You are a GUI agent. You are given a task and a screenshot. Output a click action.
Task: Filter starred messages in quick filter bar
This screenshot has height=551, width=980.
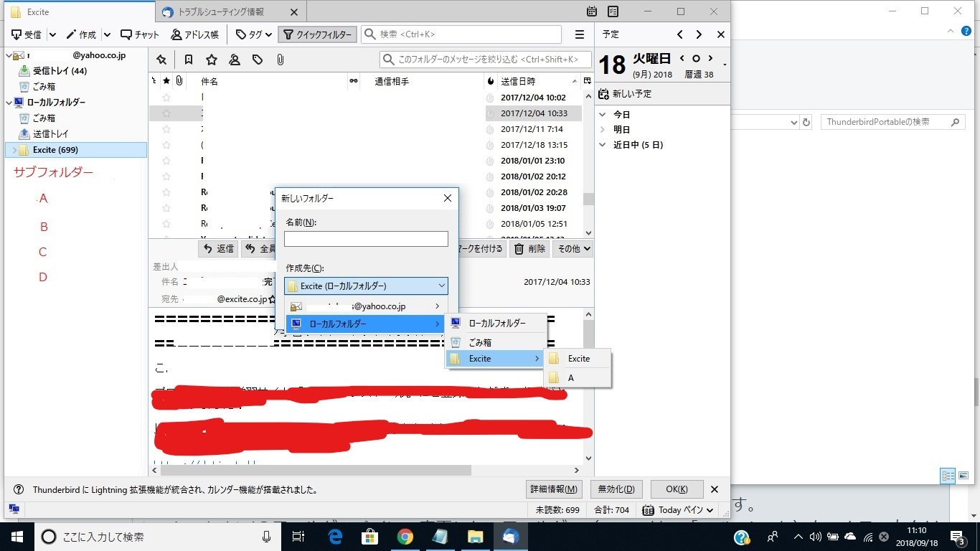211,60
